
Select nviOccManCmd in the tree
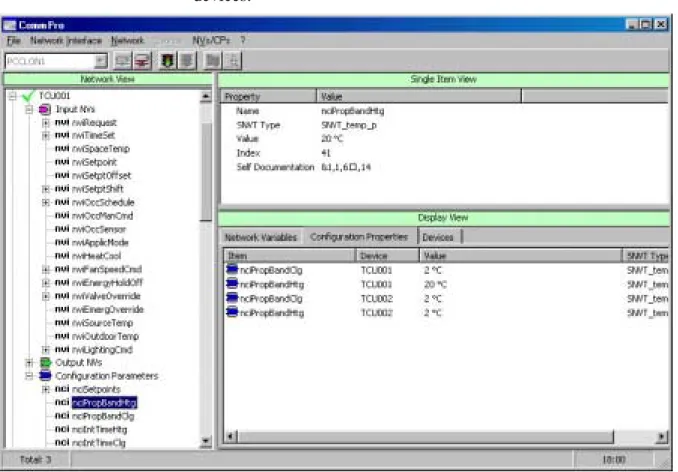pyautogui.click(x=102, y=216)
